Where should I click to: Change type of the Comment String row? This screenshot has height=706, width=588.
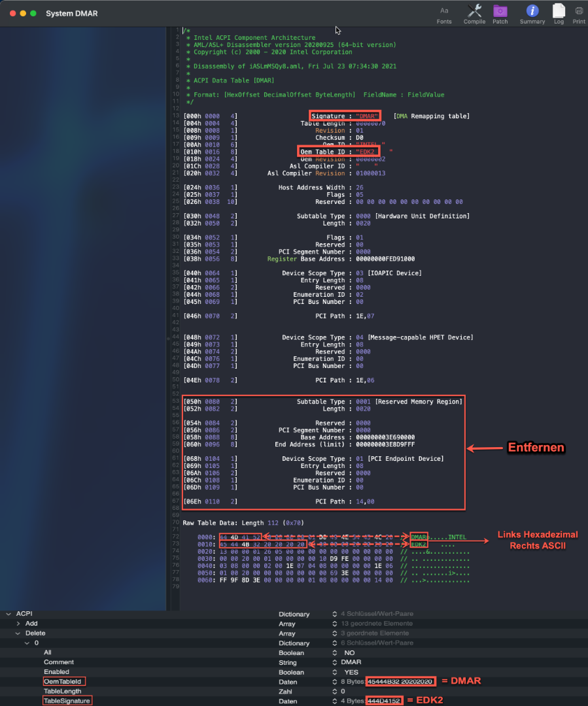coord(335,662)
